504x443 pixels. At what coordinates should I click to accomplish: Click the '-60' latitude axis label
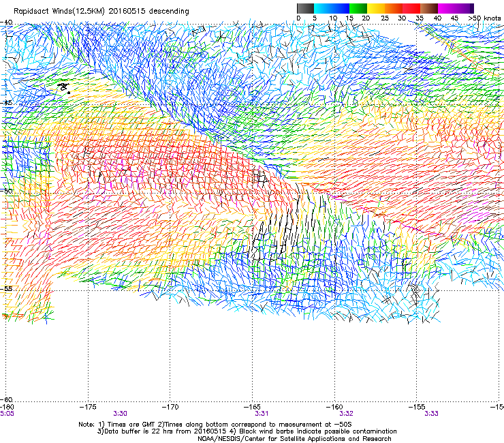pyautogui.click(x=6, y=399)
